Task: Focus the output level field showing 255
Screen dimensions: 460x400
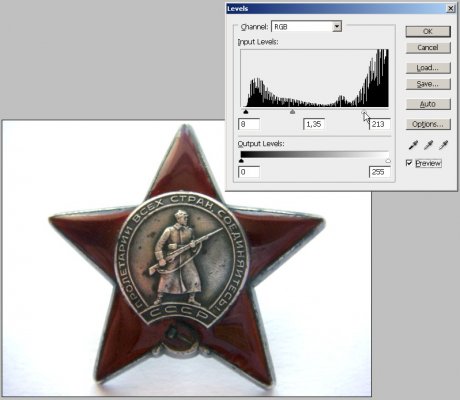Action: [x=380, y=172]
